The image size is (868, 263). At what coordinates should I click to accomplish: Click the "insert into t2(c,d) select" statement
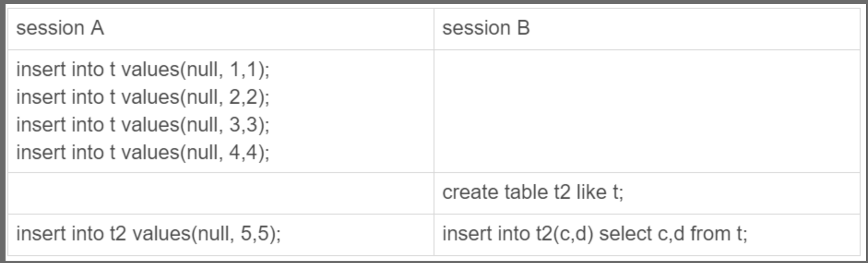tap(595, 234)
